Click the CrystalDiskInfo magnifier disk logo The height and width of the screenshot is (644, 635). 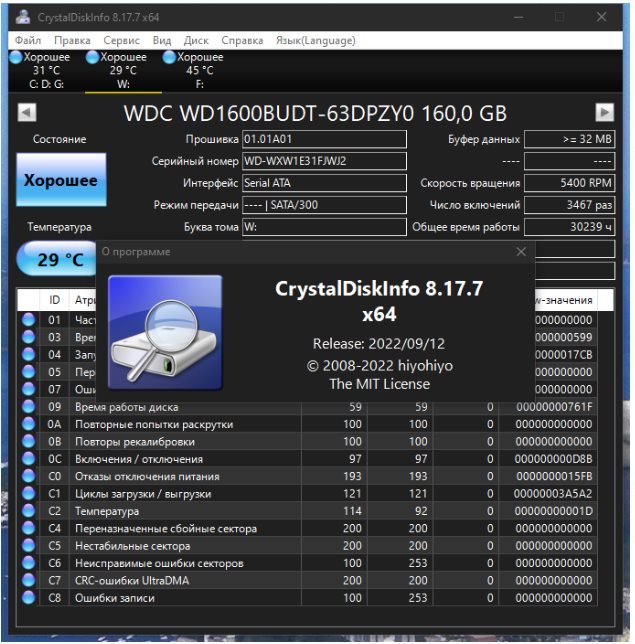[x=165, y=332]
